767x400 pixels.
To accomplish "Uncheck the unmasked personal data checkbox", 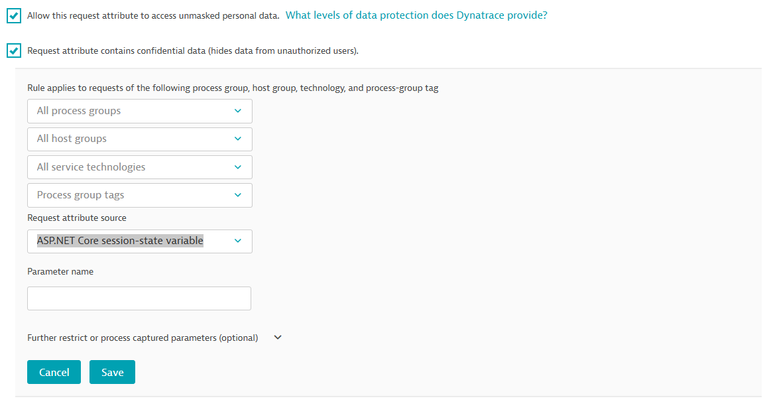I will click(x=14, y=16).
